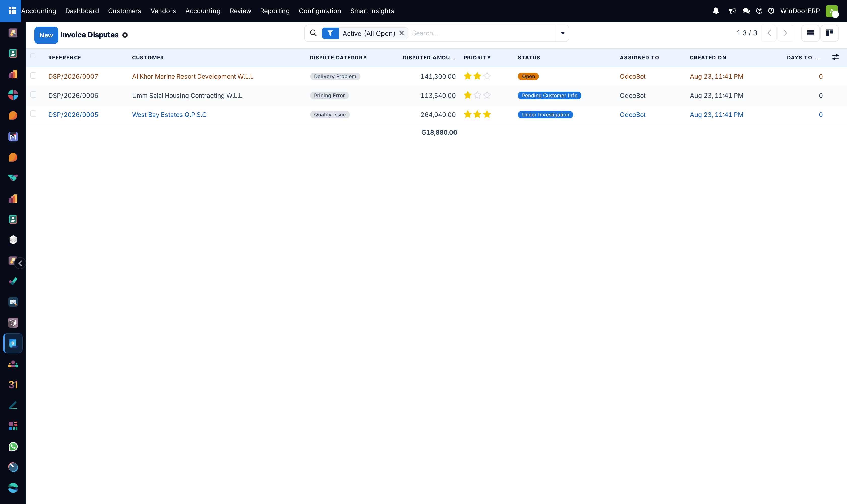Open the calendar 31 app in sidebar

click(13, 385)
